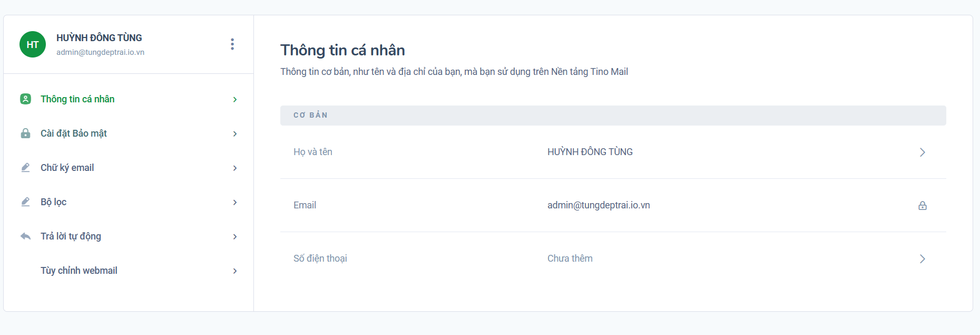Expand chevron next to Cài đặt Bảo mật
980x335 pixels.
click(x=235, y=134)
